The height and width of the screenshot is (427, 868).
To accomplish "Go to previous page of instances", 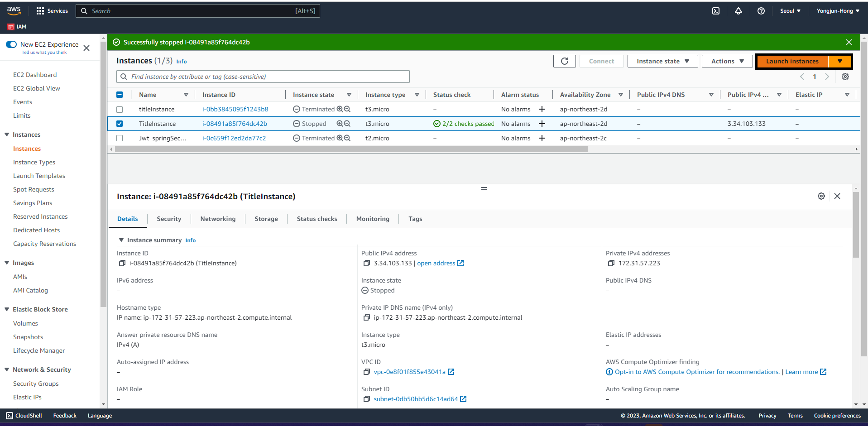I will (x=802, y=77).
